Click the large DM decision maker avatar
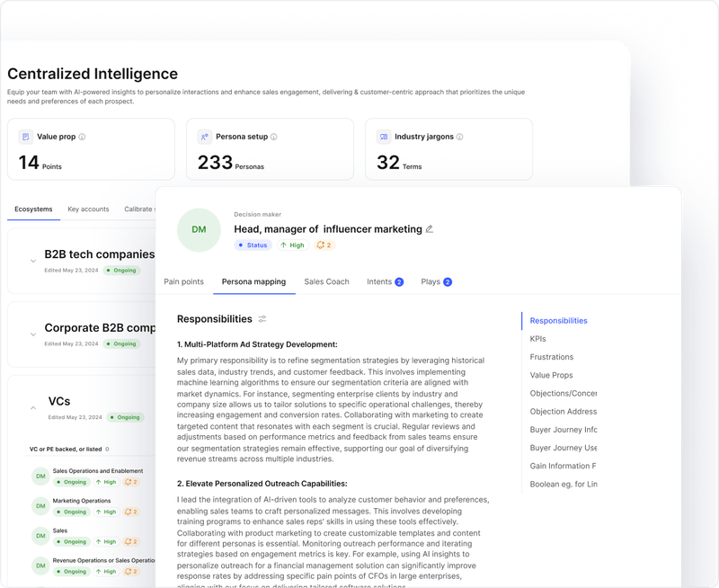719x588 pixels. [x=199, y=230]
